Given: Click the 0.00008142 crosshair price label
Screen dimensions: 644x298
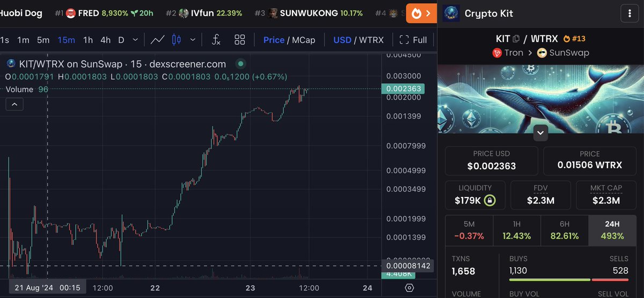Looking at the screenshot, I should tap(407, 266).
